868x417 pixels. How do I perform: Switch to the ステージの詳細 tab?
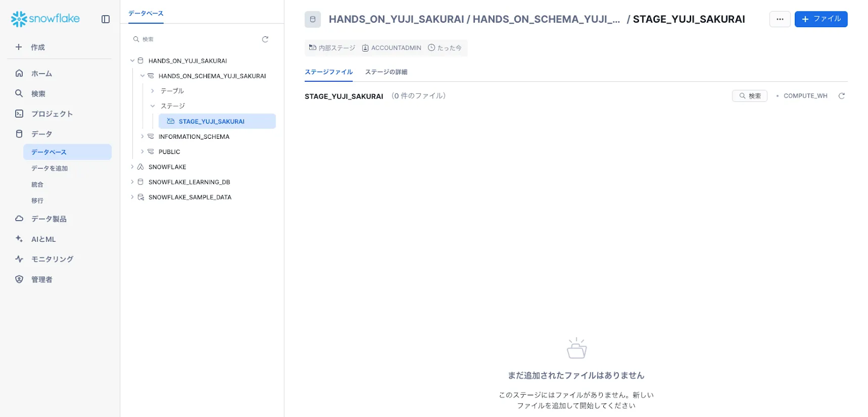[x=386, y=72]
